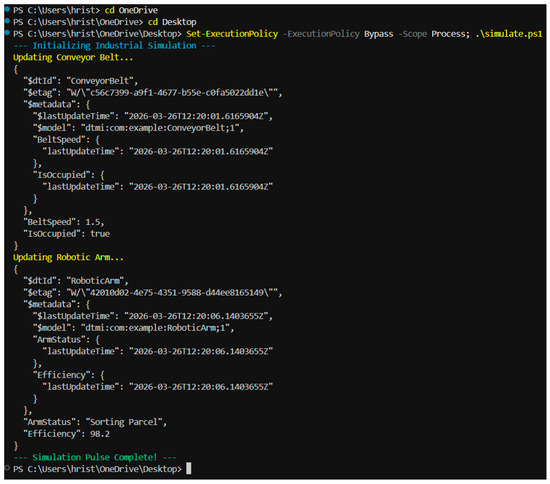The width and height of the screenshot is (550, 484).
Task: Click the Initializing Industrial Simulation header line
Action: tap(114, 46)
